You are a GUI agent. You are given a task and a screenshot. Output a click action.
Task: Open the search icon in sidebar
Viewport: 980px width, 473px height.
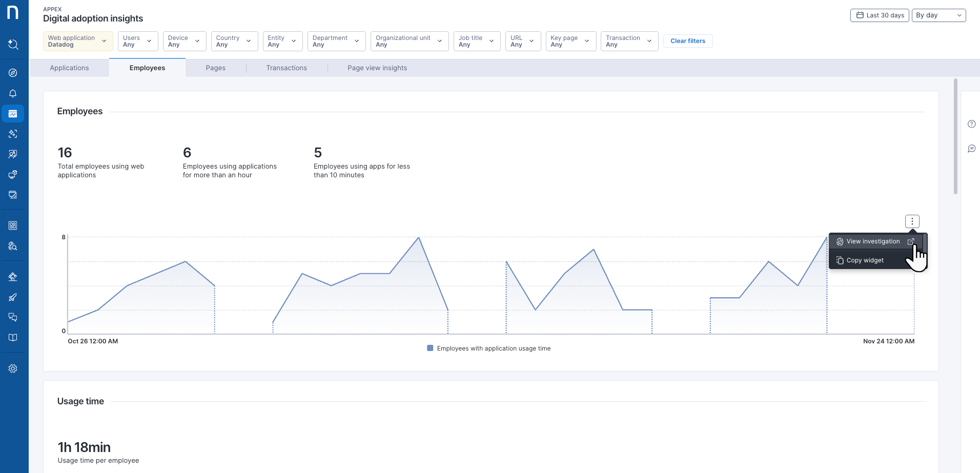(13, 45)
